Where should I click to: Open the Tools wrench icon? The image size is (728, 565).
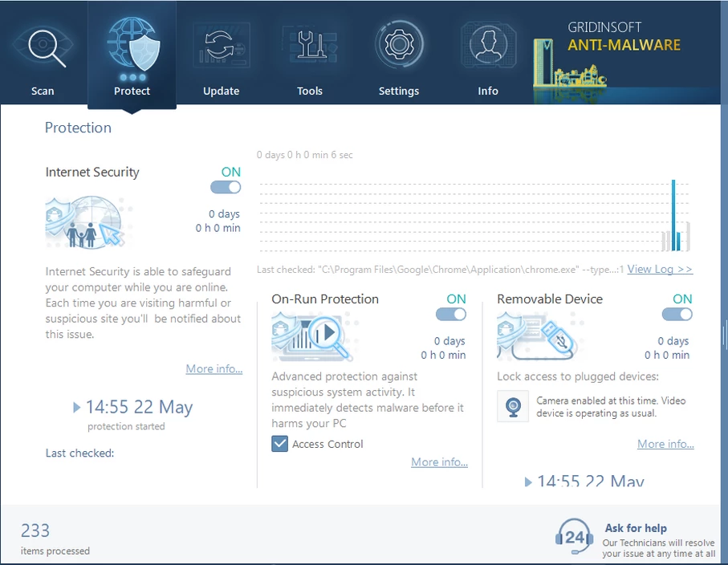(x=310, y=47)
